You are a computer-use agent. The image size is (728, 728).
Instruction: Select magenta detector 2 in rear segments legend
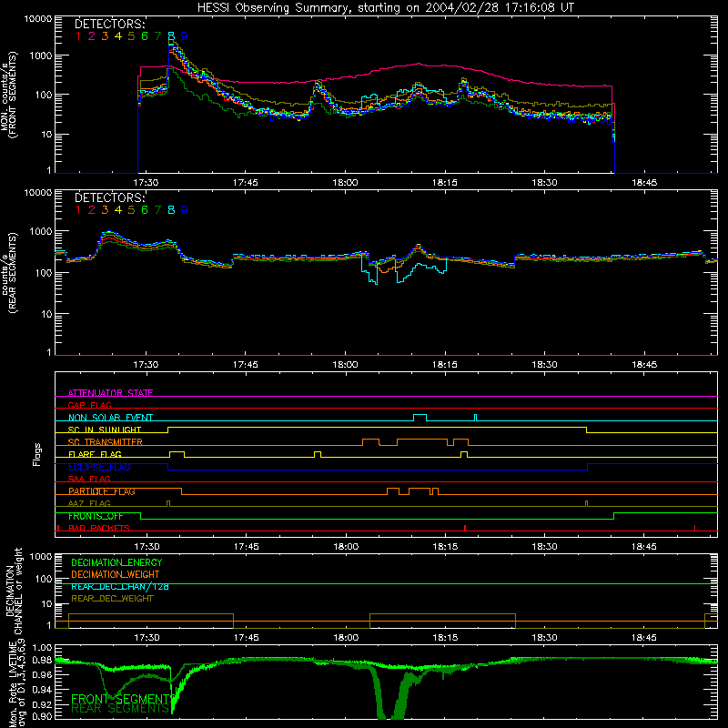coord(92,210)
